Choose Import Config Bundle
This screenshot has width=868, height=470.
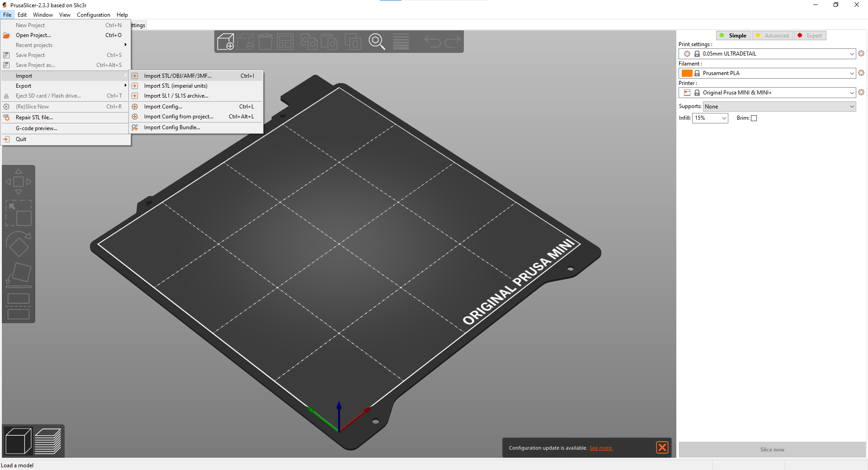pos(196,127)
